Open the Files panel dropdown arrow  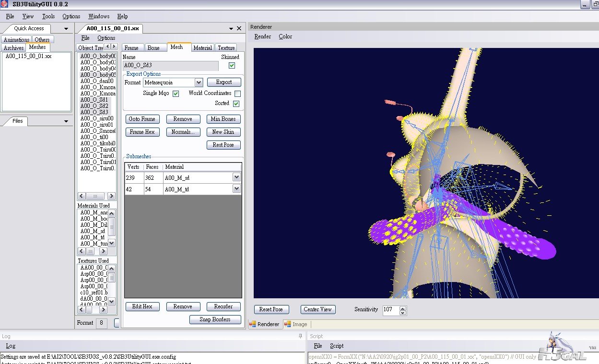point(66,121)
